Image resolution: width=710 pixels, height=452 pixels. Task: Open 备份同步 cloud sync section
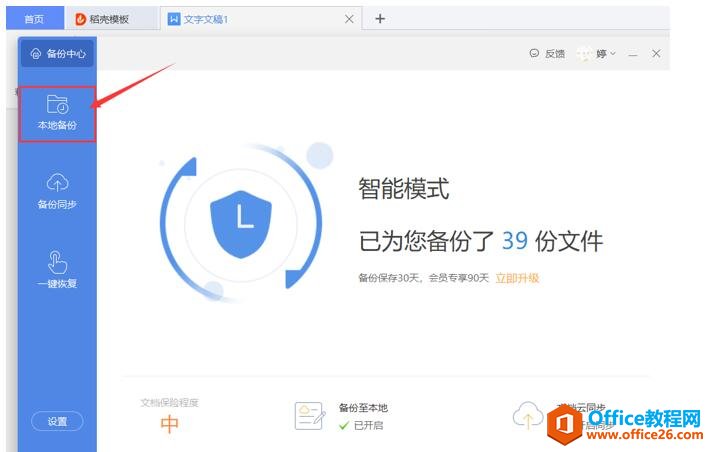click(x=57, y=191)
